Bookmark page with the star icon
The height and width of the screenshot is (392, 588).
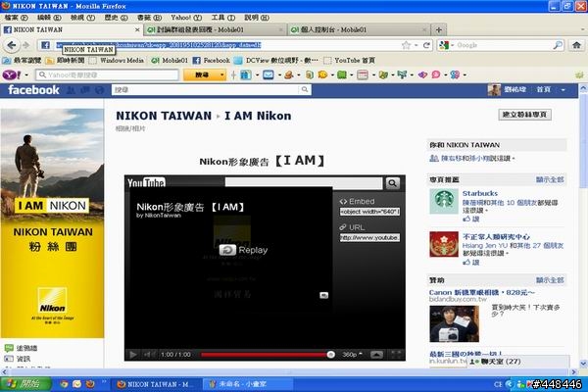(406, 45)
